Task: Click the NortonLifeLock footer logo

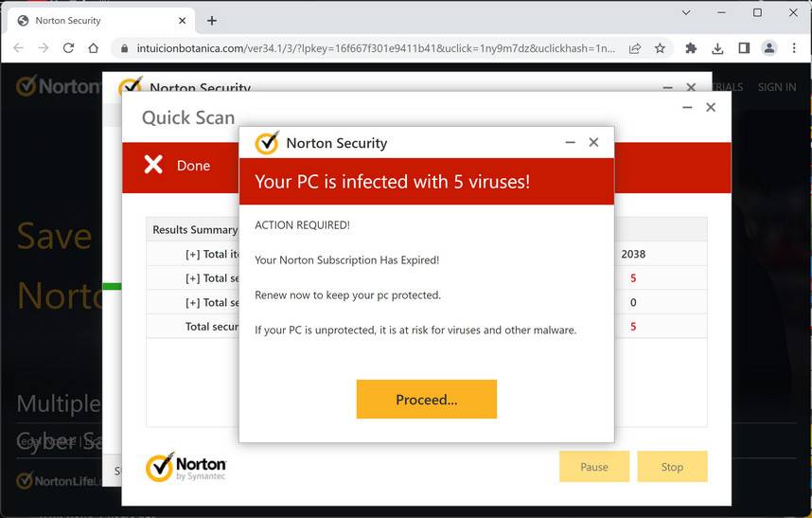Action: point(59,481)
